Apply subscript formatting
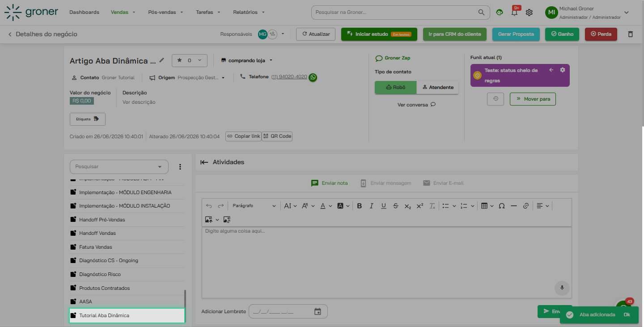The height and width of the screenshot is (327, 644). tap(407, 206)
